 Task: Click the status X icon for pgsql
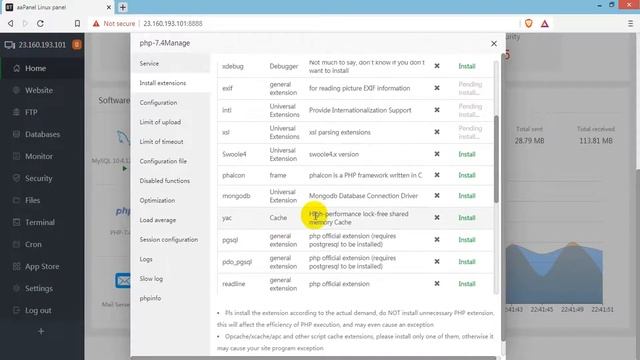(x=437, y=240)
